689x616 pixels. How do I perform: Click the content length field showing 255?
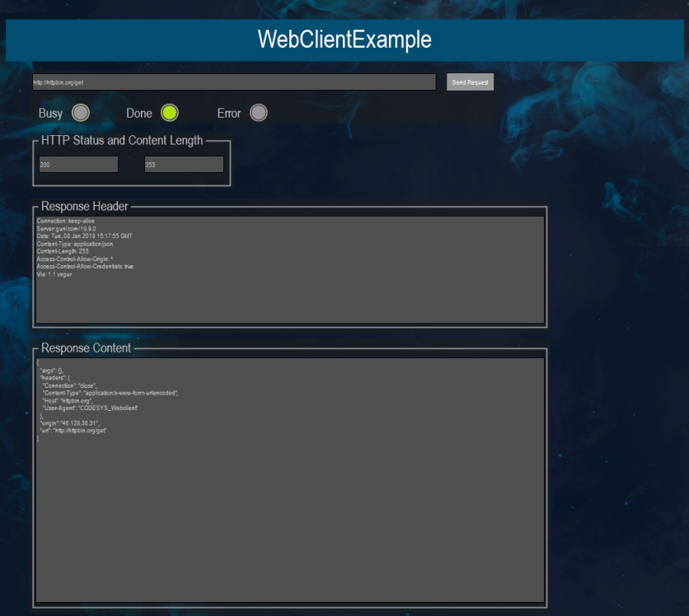click(x=183, y=164)
